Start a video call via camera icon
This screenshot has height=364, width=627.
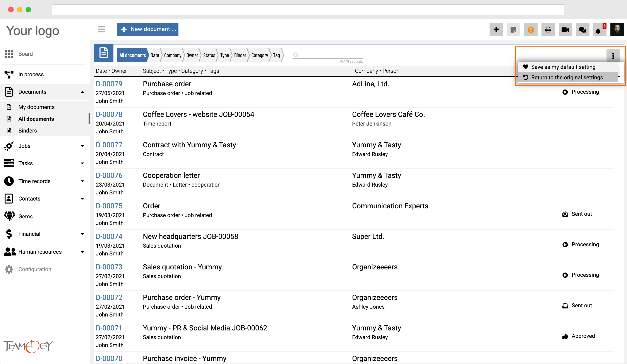click(x=565, y=30)
